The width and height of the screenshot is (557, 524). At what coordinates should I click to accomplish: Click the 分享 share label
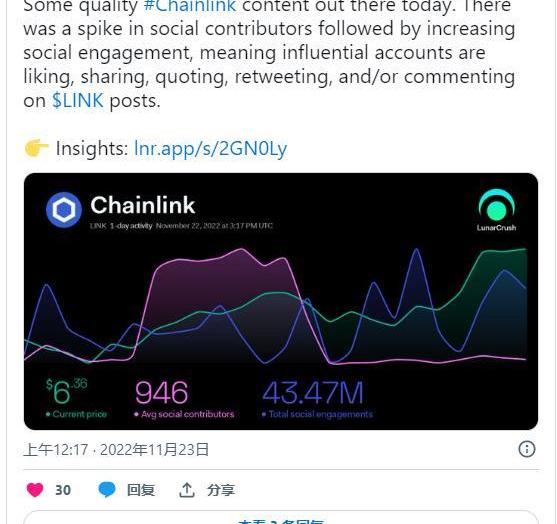(x=221, y=490)
